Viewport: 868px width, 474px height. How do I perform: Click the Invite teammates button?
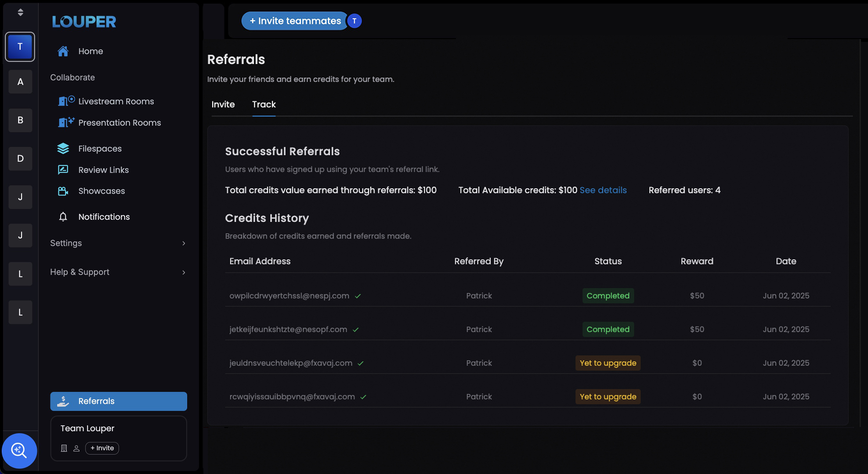294,21
